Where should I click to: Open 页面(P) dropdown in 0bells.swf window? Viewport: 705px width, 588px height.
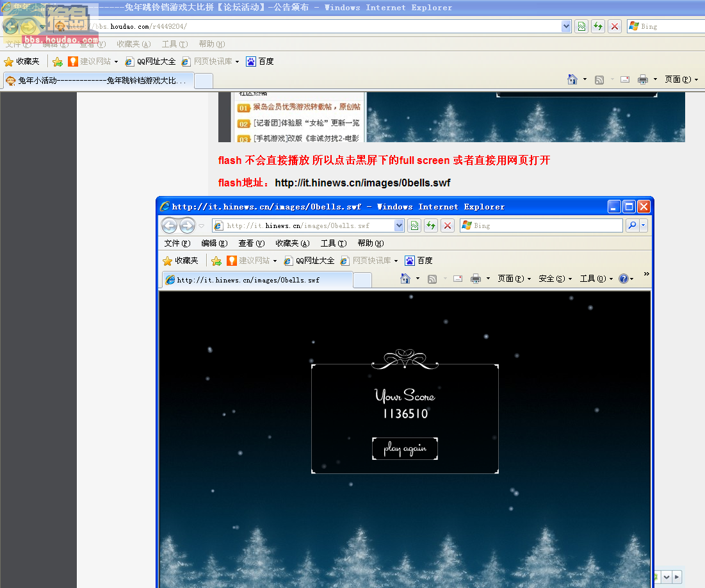[514, 279]
